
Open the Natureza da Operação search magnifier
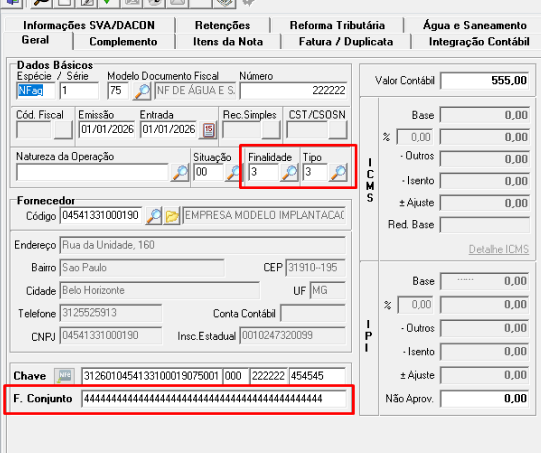180,173
